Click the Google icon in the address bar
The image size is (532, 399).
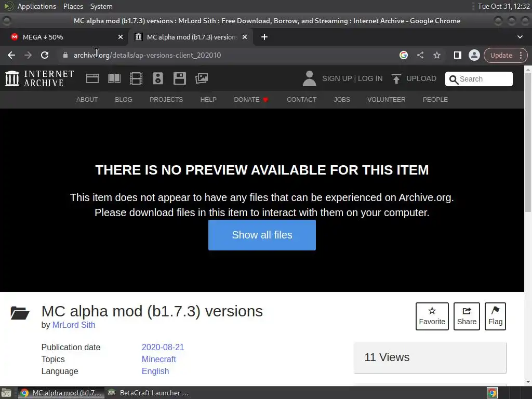(x=403, y=55)
